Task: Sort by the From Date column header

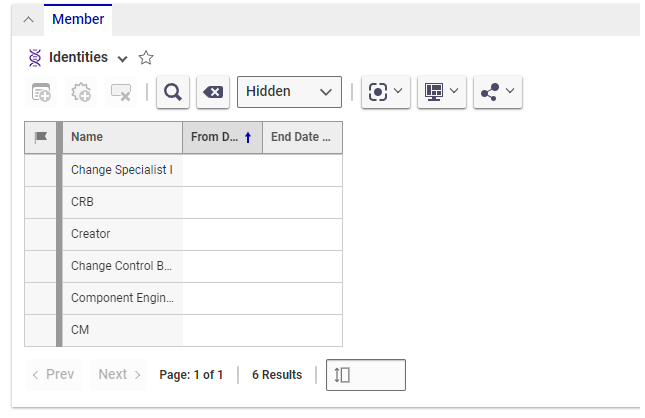Action: click(x=222, y=137)
